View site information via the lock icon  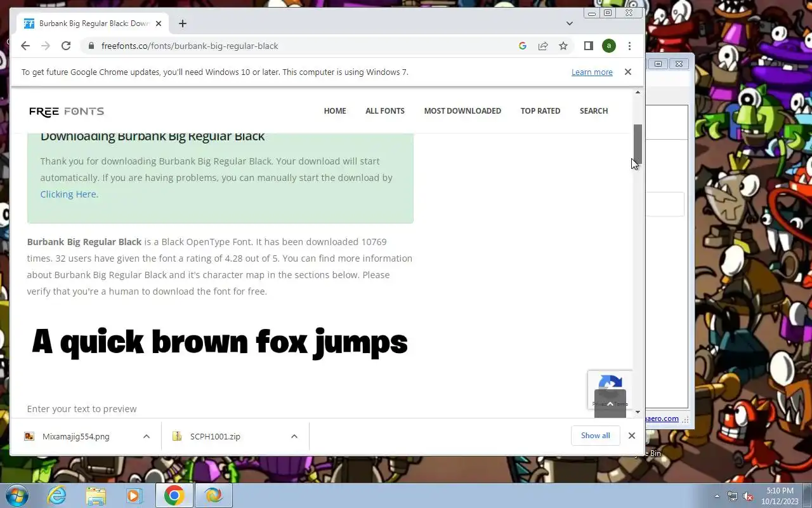91,46
